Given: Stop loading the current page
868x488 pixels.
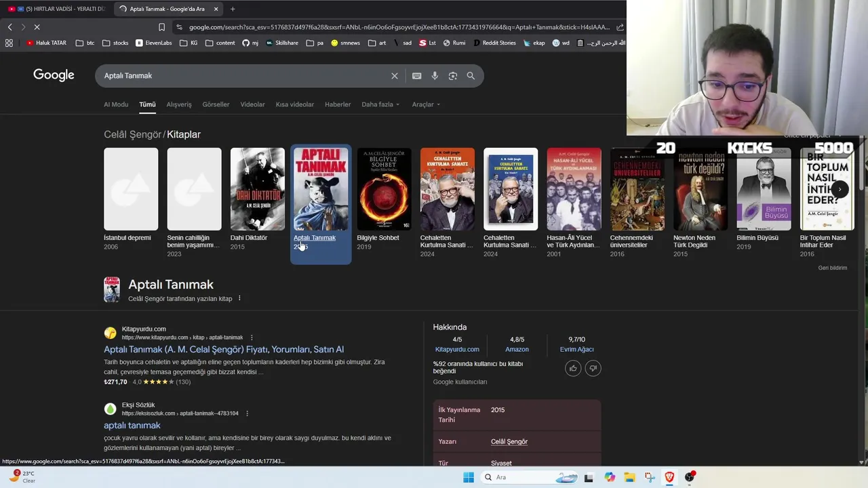Looking at the screenshot, I should pos(37,27).
